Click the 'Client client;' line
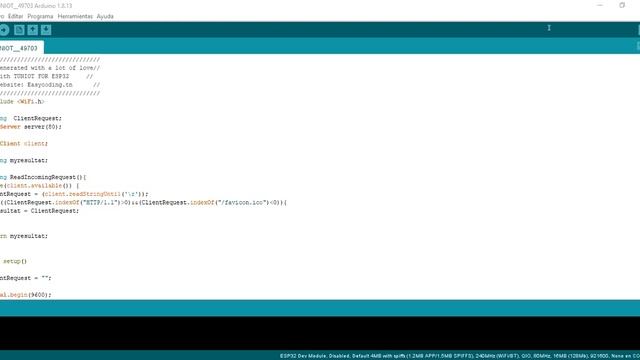The height and width of the screenshot is (360, 640). tap(24, 144)
